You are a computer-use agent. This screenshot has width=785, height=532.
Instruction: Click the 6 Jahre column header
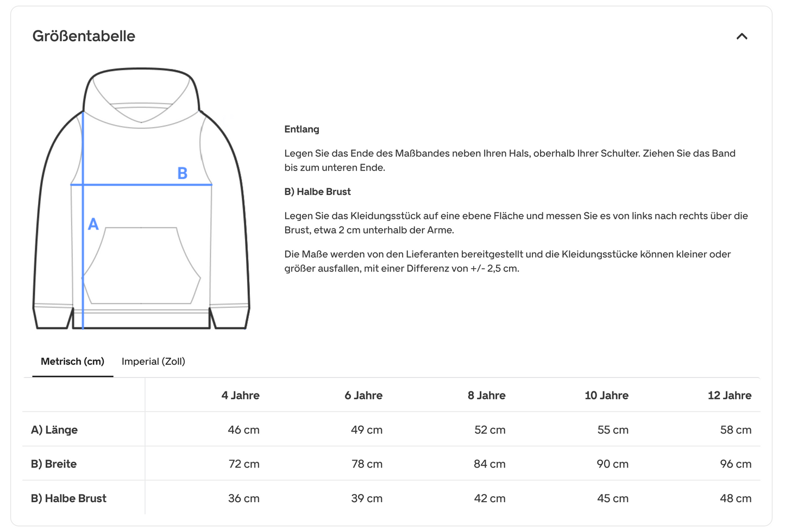[363, 396]
